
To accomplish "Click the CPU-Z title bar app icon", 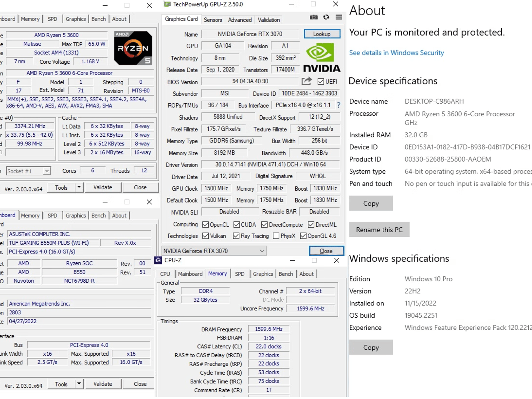I will [158, 260].
